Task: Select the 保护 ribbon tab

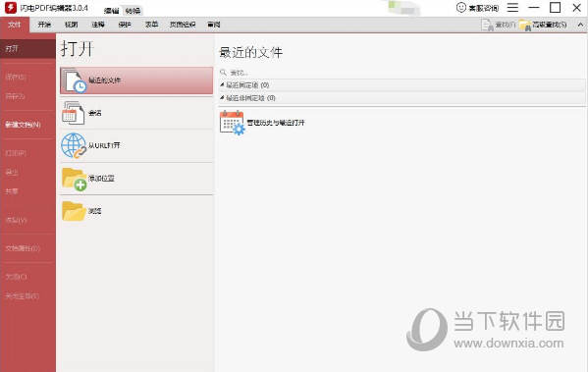Action: pos(125,25)
